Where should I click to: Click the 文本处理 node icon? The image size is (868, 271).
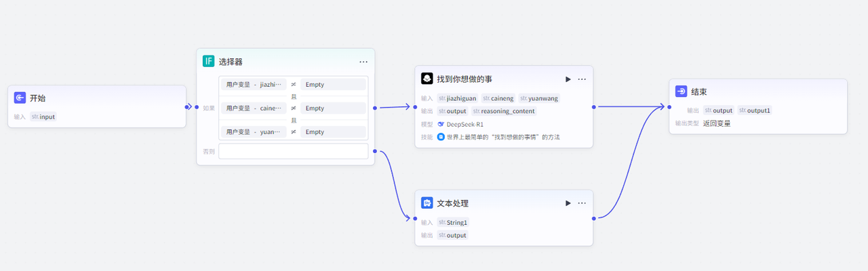[427, 203]
